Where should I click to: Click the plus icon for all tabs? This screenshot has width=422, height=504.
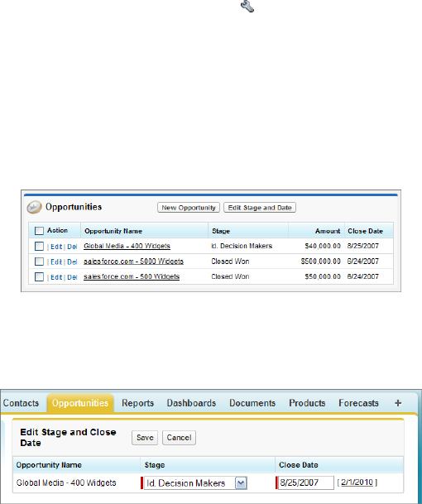pos(398,403)
